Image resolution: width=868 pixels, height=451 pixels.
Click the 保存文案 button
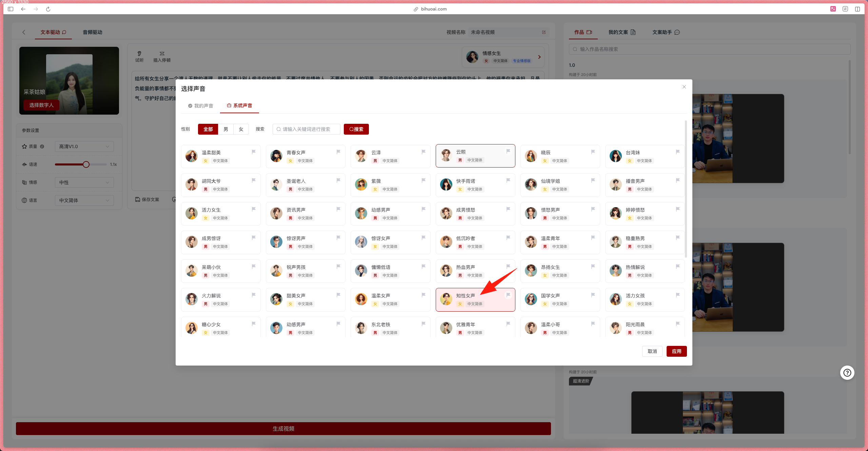(x=147, y=199)
